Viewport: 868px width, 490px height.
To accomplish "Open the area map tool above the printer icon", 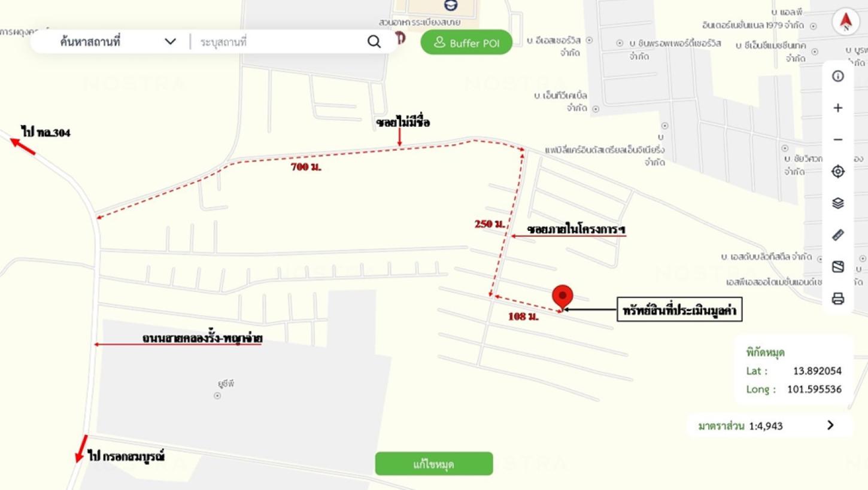I will [838, 267].
